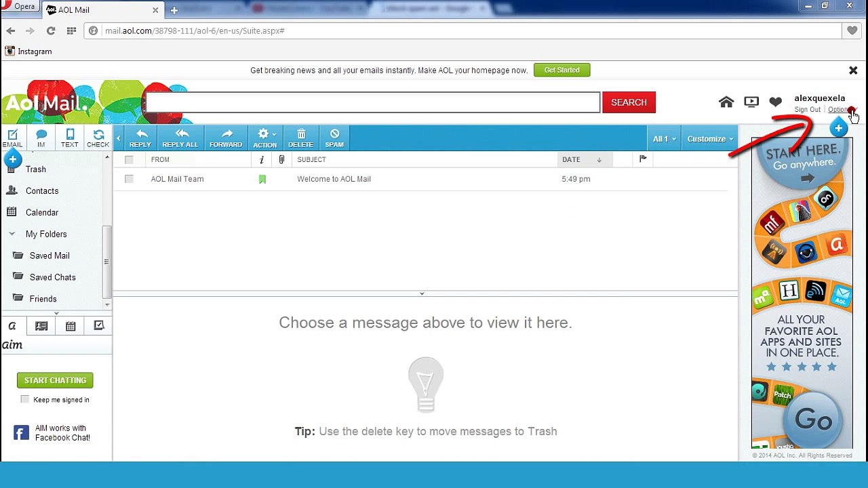Viewport: 868px width, 488px height.
Task: Switch to the AIM tab in bottom panel
Action: pos(12,326)
